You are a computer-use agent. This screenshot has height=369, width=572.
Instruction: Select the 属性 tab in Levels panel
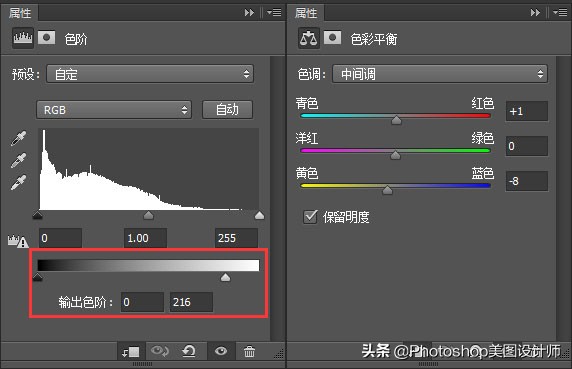(20, 13)
